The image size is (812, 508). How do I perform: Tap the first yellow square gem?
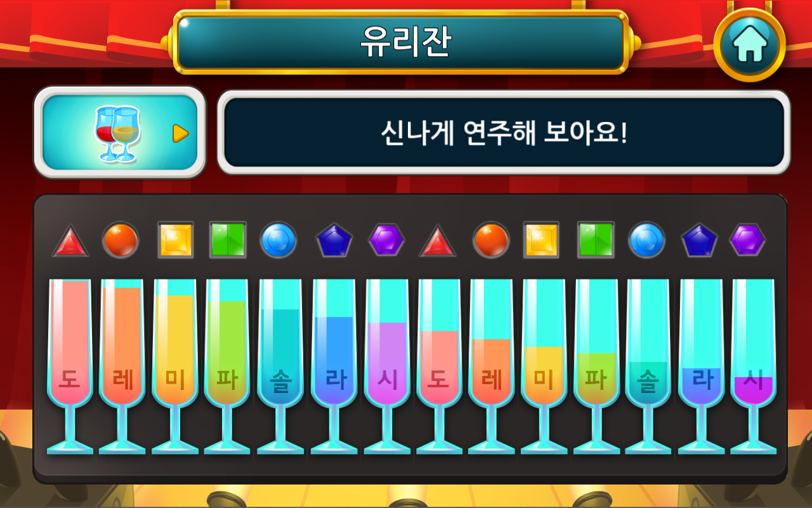click(x=175, y=240)
